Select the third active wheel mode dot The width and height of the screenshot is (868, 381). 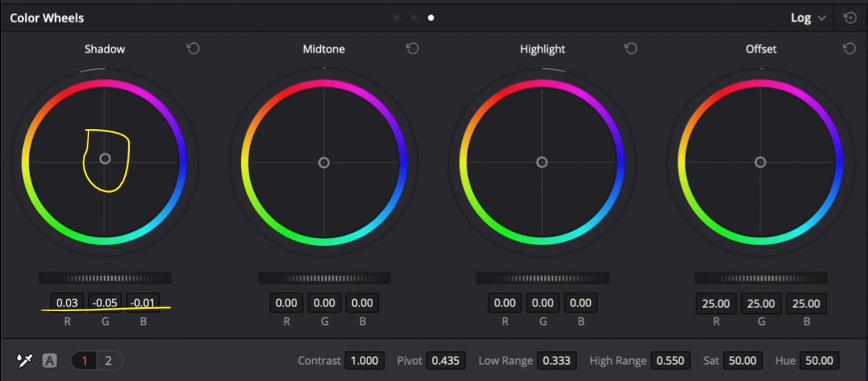431,18
